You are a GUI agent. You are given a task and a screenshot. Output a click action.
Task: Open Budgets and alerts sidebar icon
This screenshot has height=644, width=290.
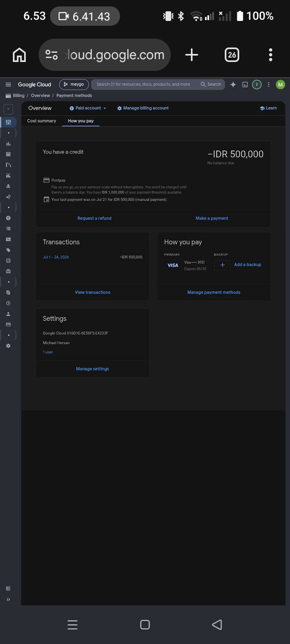click(x=8, y=175)
